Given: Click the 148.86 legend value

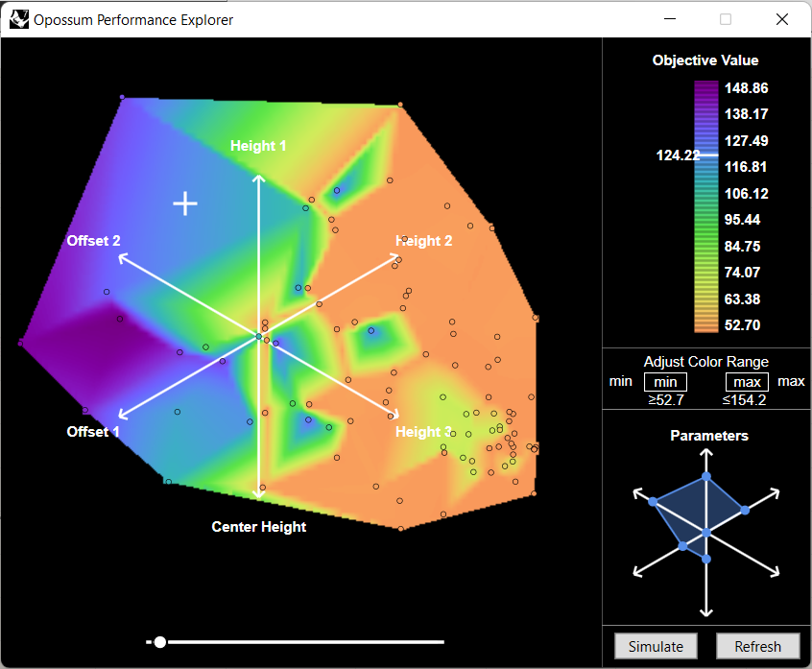Looking at the screenshot, I should click(x=746, y=88).
